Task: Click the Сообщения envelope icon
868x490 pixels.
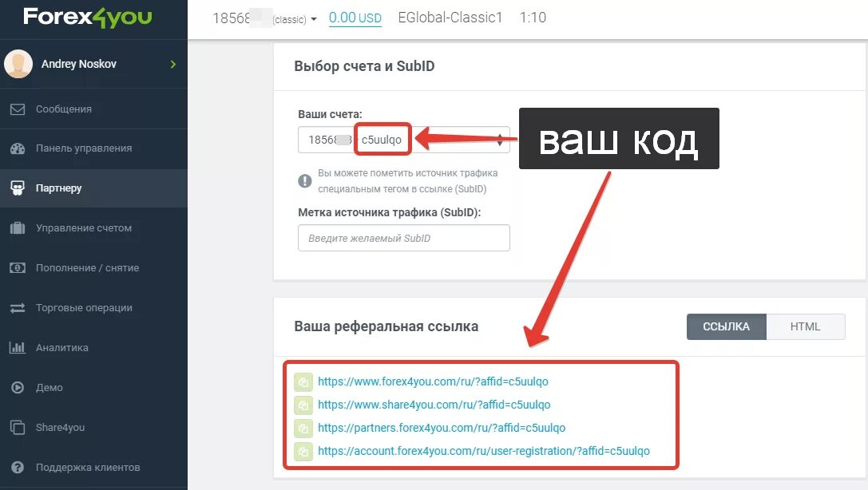Action: (18, 109)
